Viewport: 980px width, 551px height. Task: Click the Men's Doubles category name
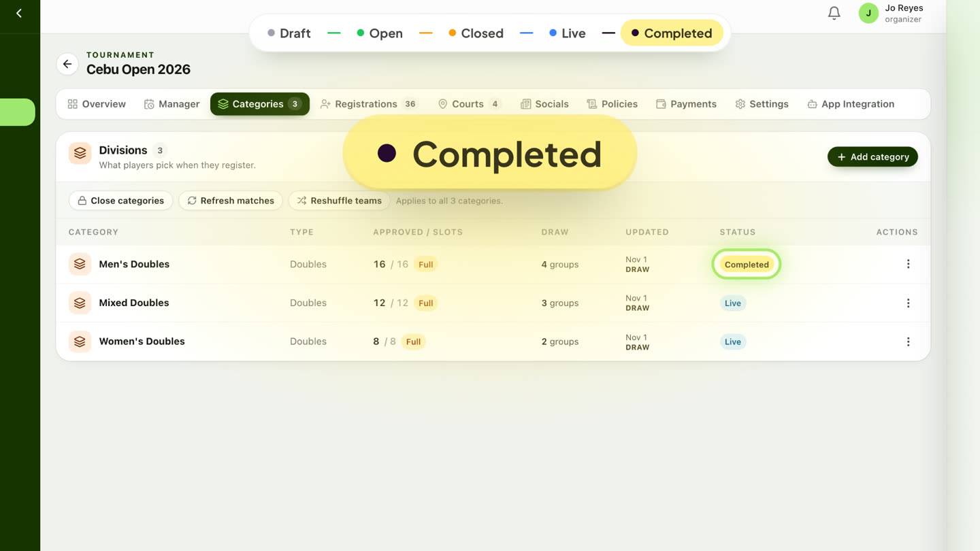tap(134, 264)
